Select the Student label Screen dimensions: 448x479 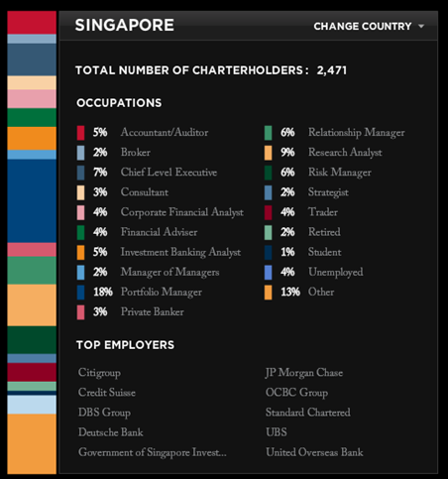tap(325, 252)
